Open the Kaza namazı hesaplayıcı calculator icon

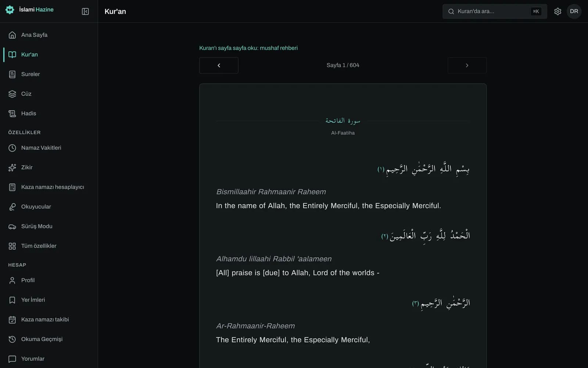coord(12,187)
